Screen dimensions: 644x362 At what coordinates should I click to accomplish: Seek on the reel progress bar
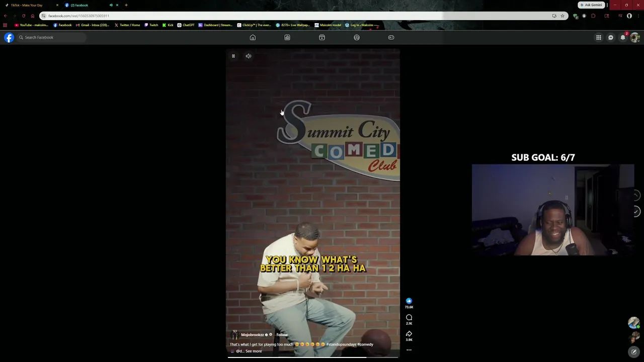tap(313, 357)
